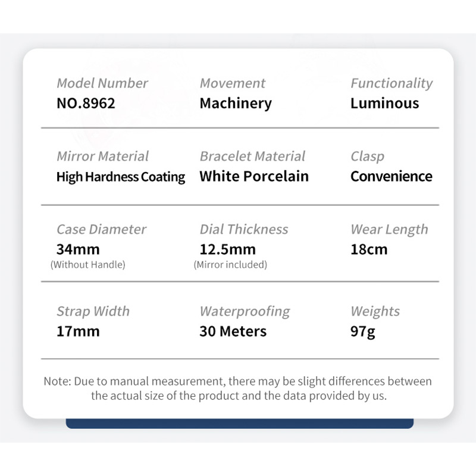The height and width of the screenshot is (476, 476).
Task: Click the Convenience clasp value
Action: click(392, 176)
